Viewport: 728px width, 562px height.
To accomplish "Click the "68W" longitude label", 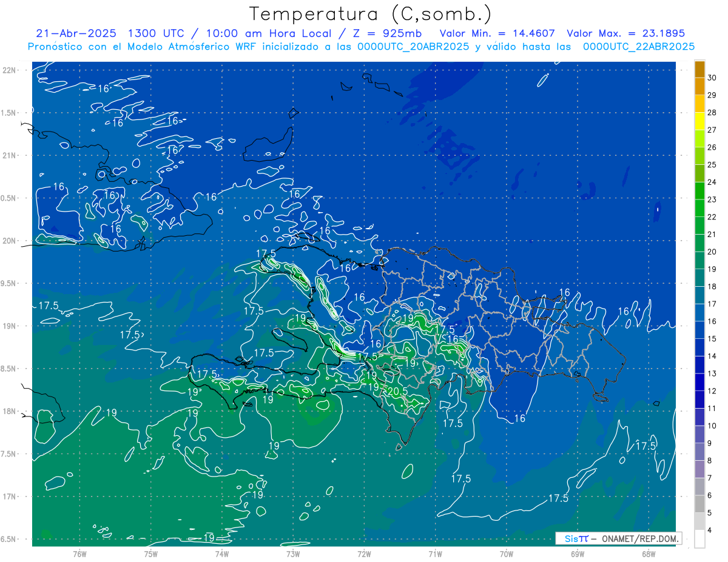I will [649, 554].
